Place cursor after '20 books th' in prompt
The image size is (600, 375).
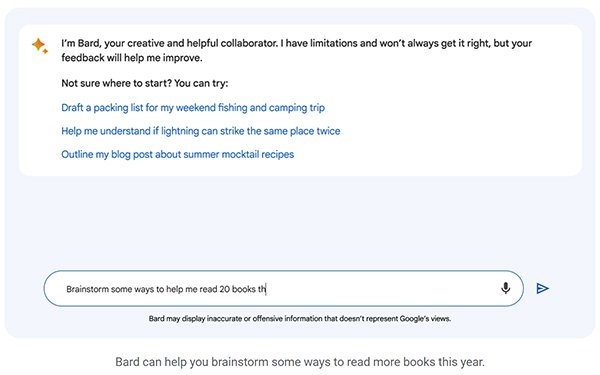coord(266,289)
